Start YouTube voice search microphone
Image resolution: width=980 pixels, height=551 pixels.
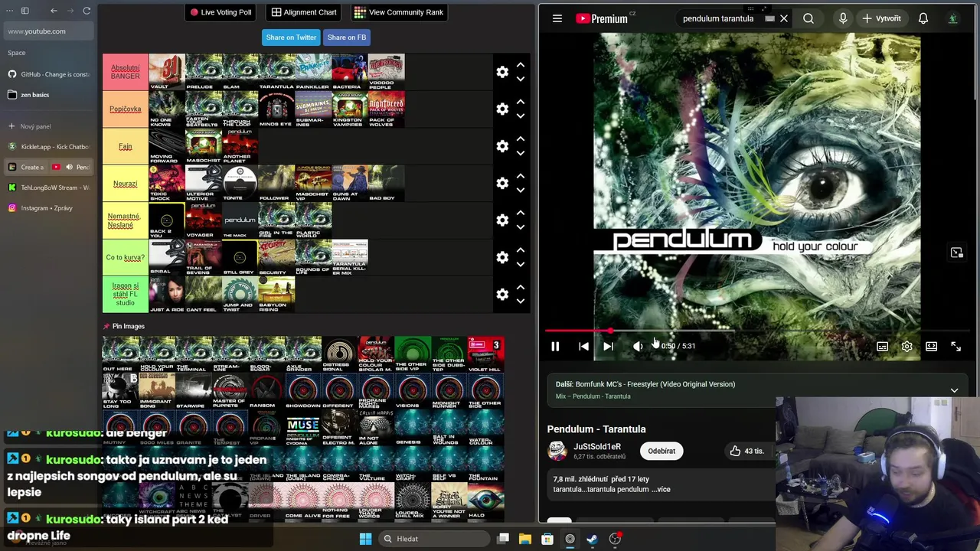[843, 18]
